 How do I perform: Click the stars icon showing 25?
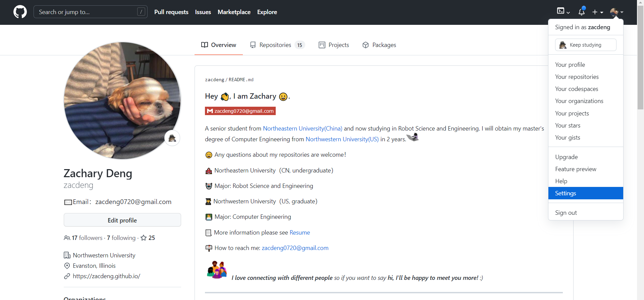click(x=144, y=238)
